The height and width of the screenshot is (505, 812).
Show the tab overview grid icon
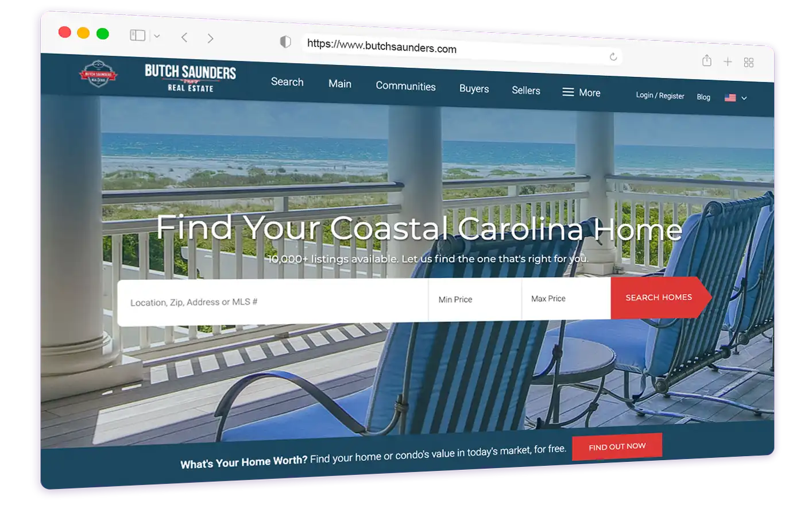pos(748,63)
